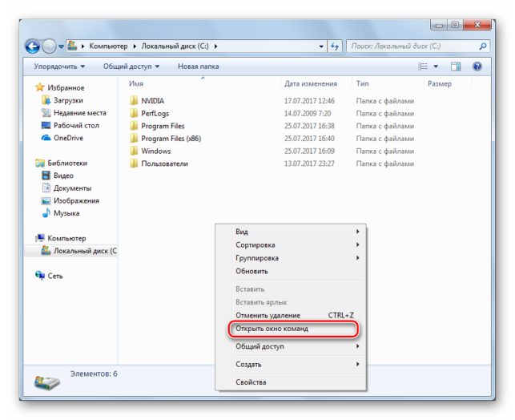The image size is (515, 420).
Task: Open OneDrive cloud icon in sidebar
Action: tap(46, 138)
